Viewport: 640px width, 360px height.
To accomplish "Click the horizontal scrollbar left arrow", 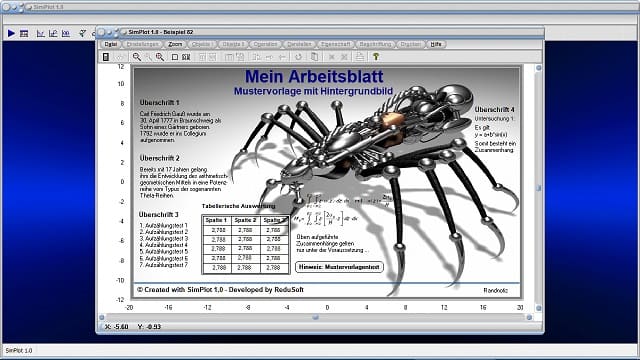I will point(102,317).
